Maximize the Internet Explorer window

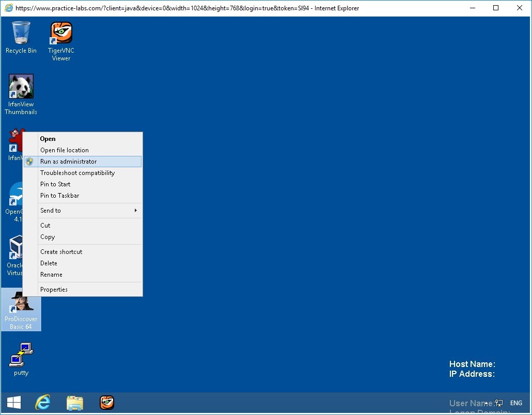coord(496,8)
